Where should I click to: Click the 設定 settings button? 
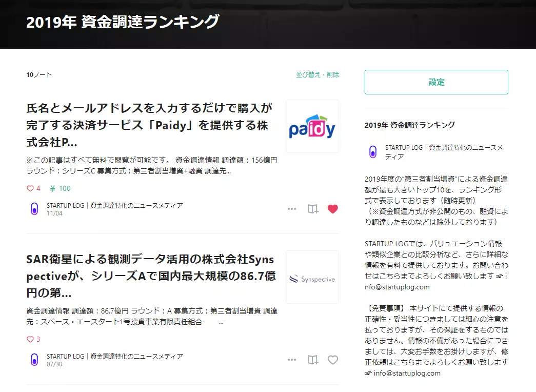[x=436, y=82]
